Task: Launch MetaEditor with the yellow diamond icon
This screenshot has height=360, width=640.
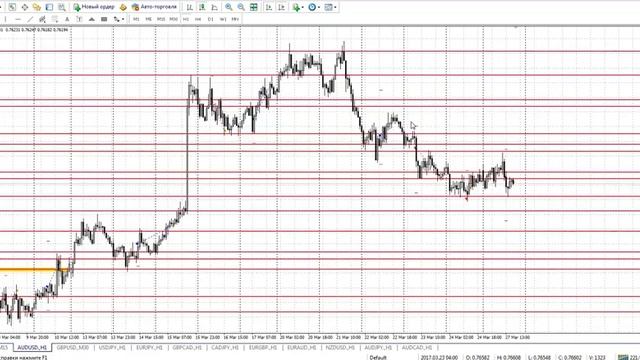Action: [123, 7]
